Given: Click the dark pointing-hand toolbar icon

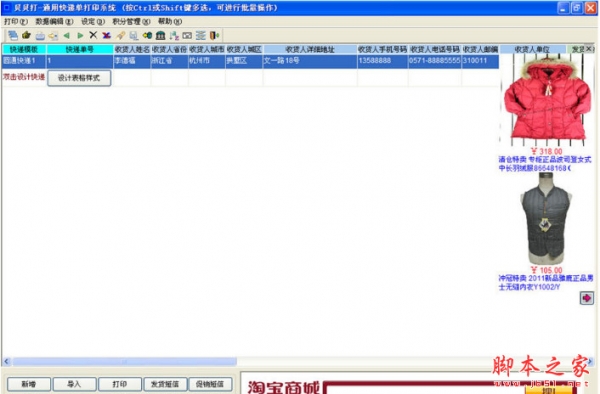Looking at the screenshot, I should tap(26, 36).
